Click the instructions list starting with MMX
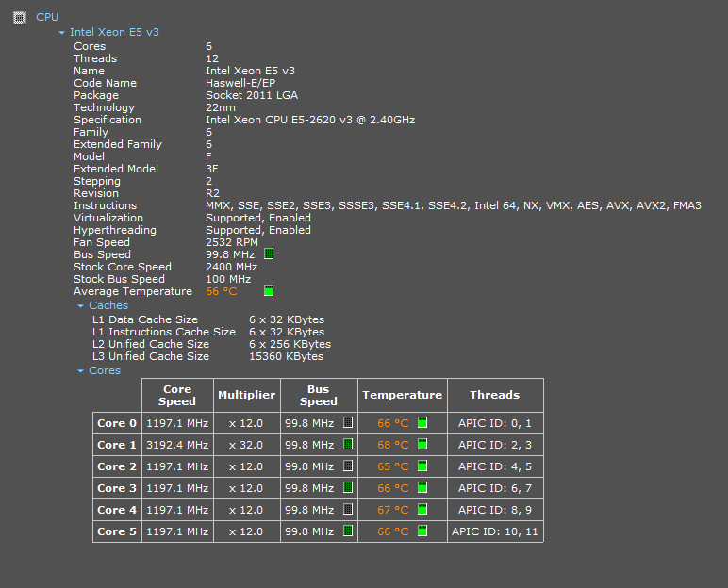 click(454, 205)
